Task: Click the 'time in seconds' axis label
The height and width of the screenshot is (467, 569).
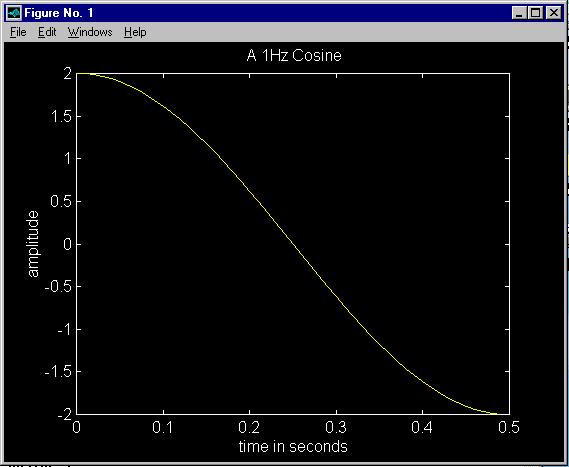Action: point(293,446)
